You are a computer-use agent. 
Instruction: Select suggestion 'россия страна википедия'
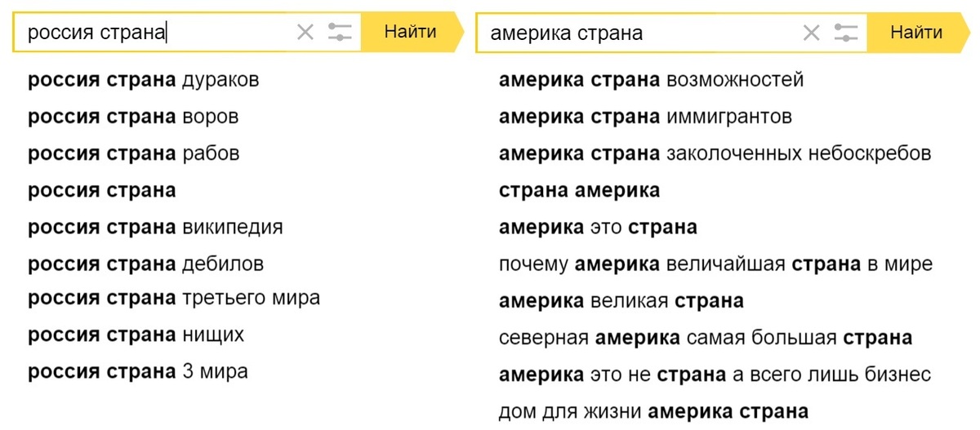[x=155, y=227]
